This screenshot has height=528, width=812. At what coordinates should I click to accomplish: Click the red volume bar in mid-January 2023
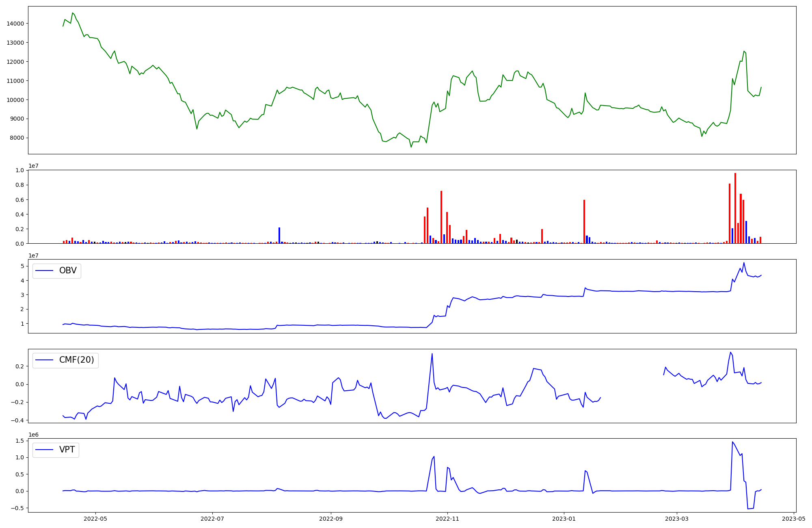tap(584, 221)
